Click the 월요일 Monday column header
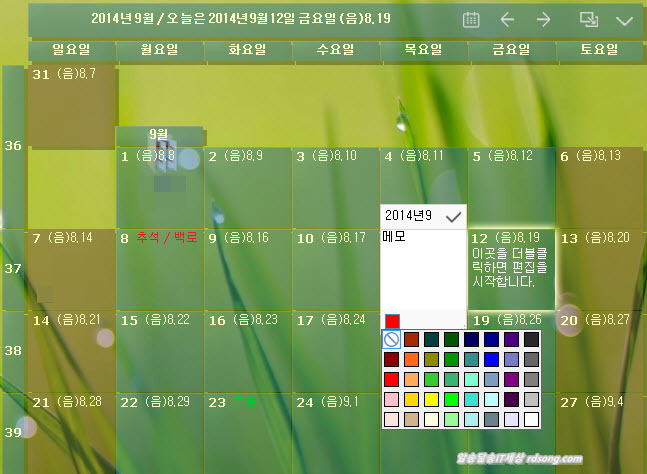647x474 pixels. (160, 50)
